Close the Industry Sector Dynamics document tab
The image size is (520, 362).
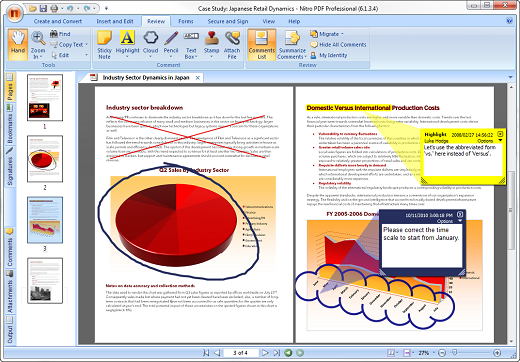tap(198, 78)
